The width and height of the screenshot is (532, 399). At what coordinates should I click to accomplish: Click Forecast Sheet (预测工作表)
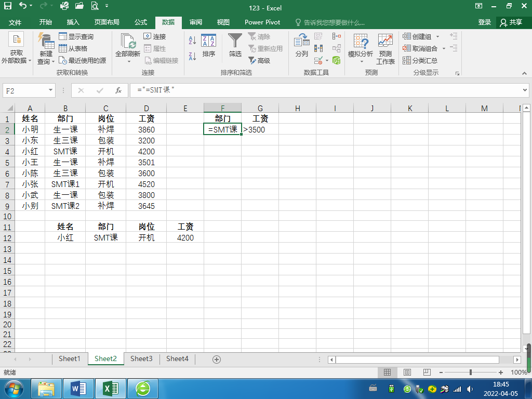pyautogui.click(x=385, y=48)
